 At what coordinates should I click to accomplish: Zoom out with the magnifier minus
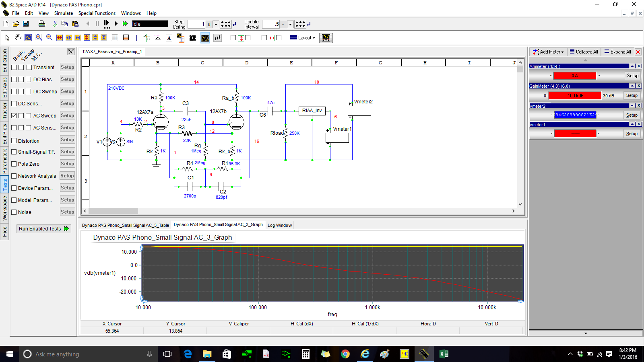point(50,38)
